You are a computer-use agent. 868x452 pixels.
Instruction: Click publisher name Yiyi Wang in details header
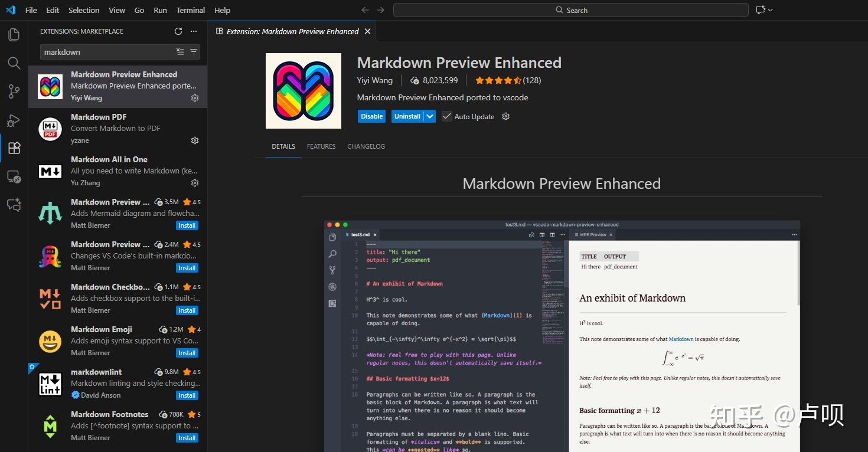tap(375, 80)
